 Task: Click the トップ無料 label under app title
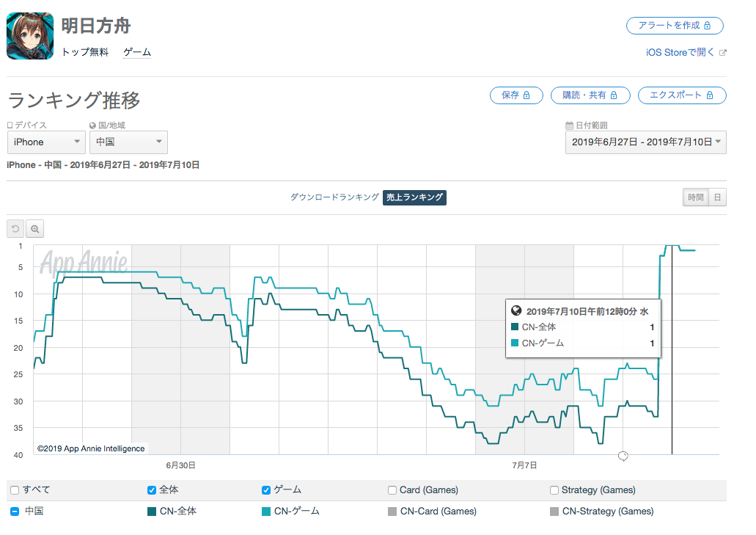(x=85, y=52)
